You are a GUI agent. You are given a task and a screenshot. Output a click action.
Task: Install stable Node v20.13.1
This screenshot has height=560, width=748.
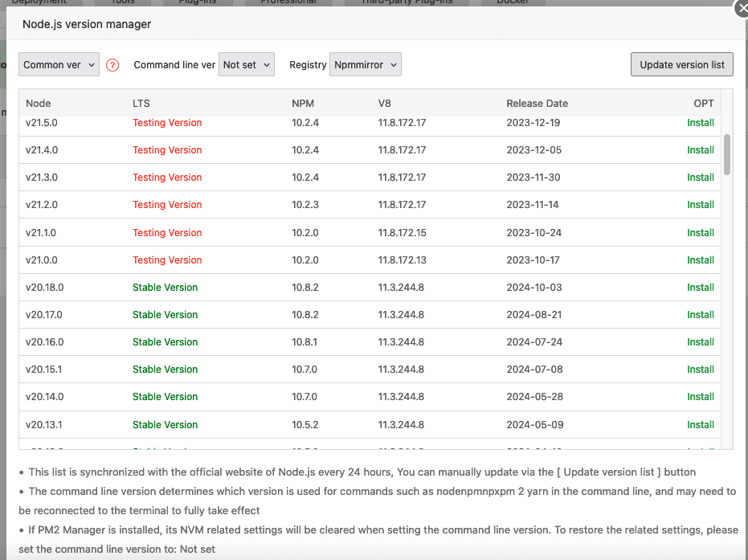[700, 425]
